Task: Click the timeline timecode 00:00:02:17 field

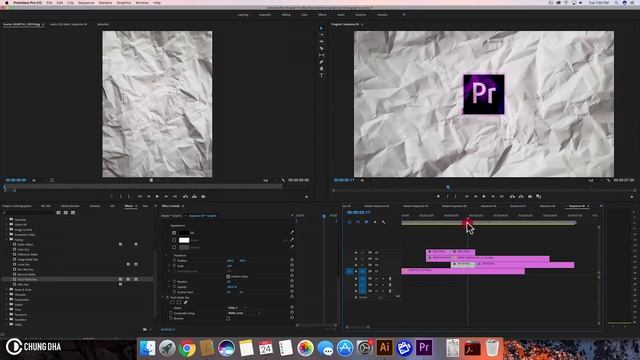Action: [x=358, y=213]
